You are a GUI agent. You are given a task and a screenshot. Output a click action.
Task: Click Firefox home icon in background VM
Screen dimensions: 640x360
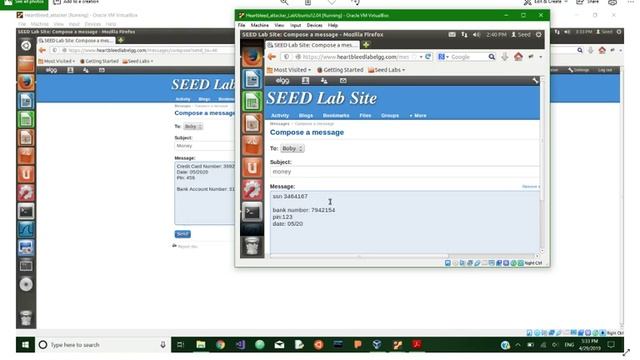(x=602, y=50)
